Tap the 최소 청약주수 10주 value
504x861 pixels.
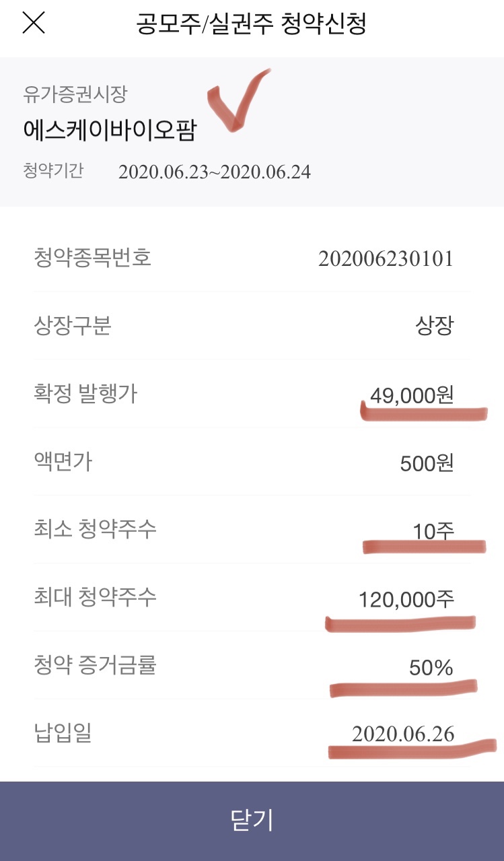point(434,531)
